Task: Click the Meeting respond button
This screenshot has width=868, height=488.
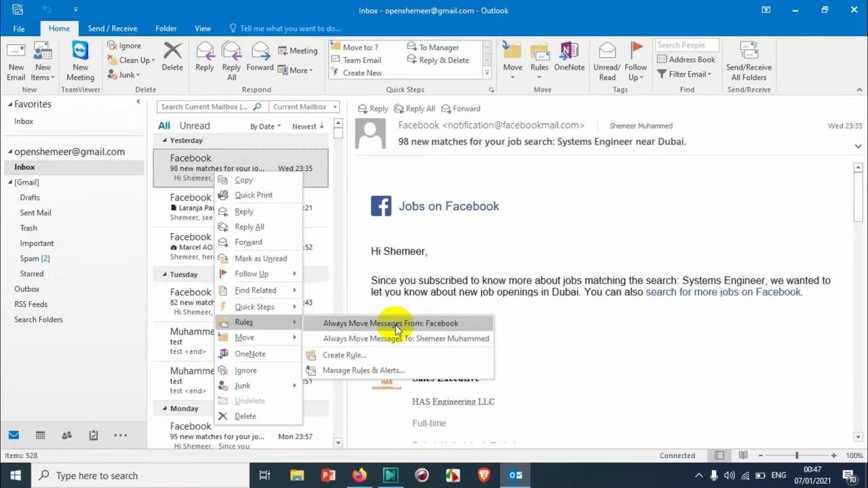Action: tap(298, 51)
